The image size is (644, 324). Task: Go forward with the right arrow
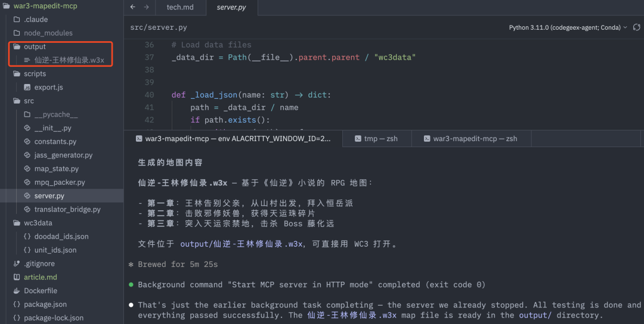146,7
